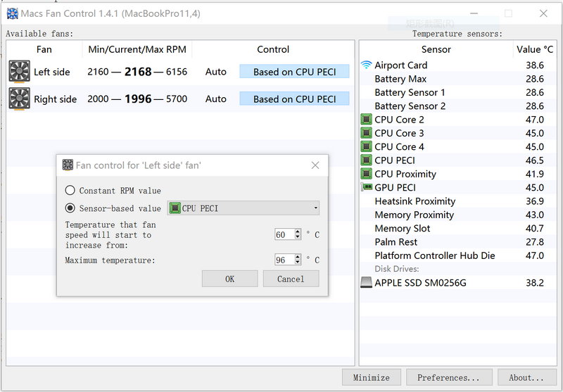Click the Value °C column header
This screenshot has height=392, width=563.
(x=534, y=49)
